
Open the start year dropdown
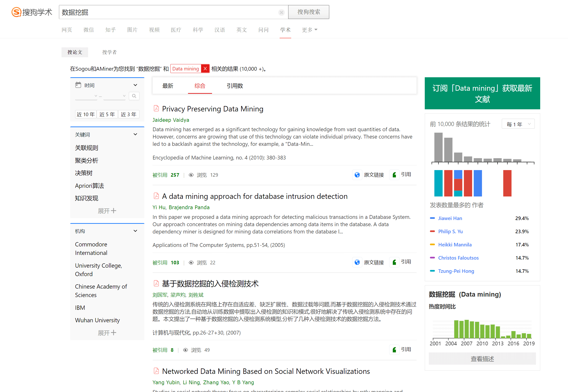pos(86,96)
